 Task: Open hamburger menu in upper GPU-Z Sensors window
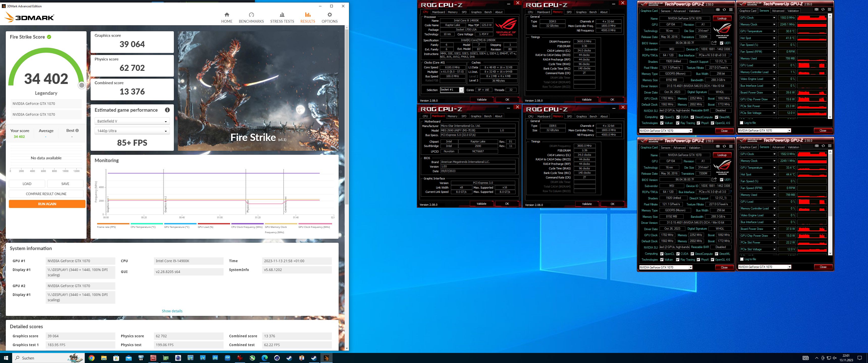pyautogui.click(x=829, y=9)
